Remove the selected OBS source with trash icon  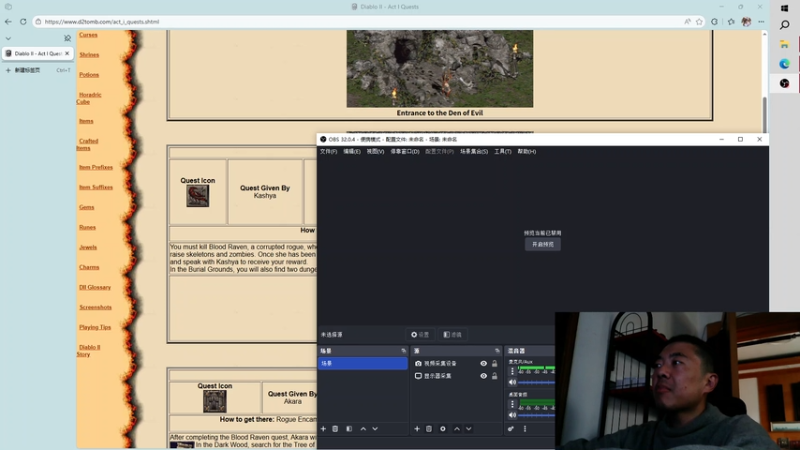tap(429, 429)
